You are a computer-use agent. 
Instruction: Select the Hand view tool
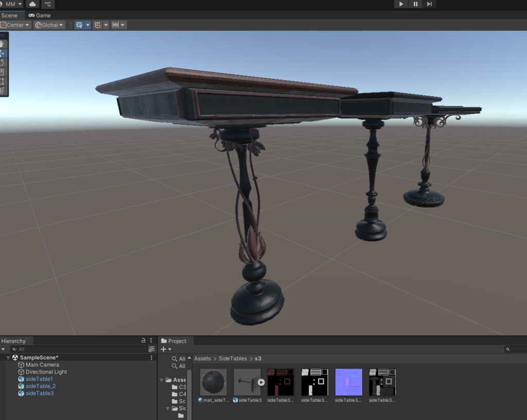[3, 44]
